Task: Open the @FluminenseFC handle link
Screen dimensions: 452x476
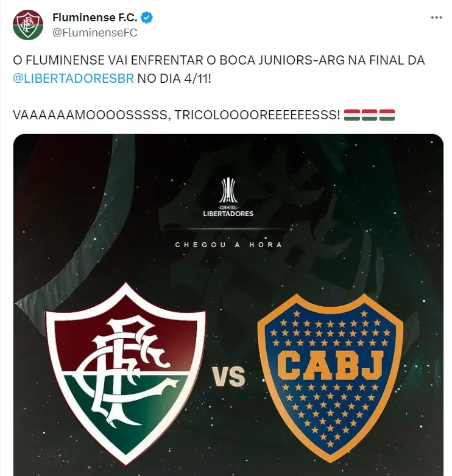Action: pyautogui.click(x=95, y=33)
